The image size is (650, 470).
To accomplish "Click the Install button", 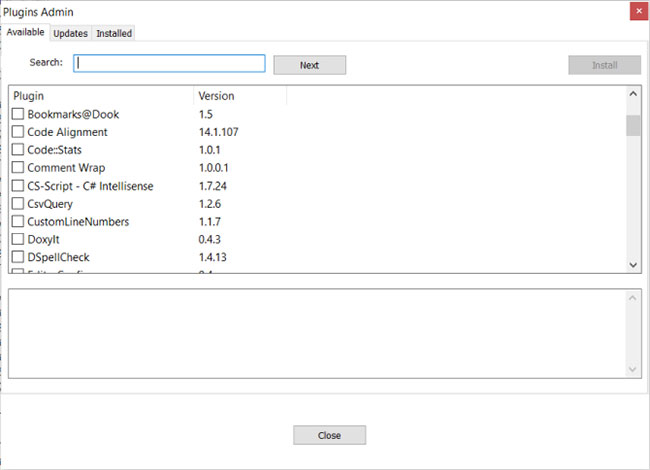I will [604, 65].
